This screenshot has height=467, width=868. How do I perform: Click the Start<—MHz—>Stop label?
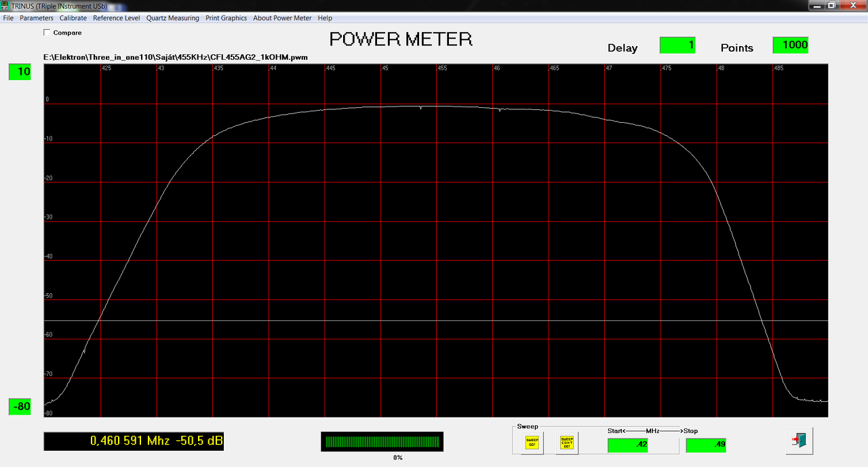[652, 431]
